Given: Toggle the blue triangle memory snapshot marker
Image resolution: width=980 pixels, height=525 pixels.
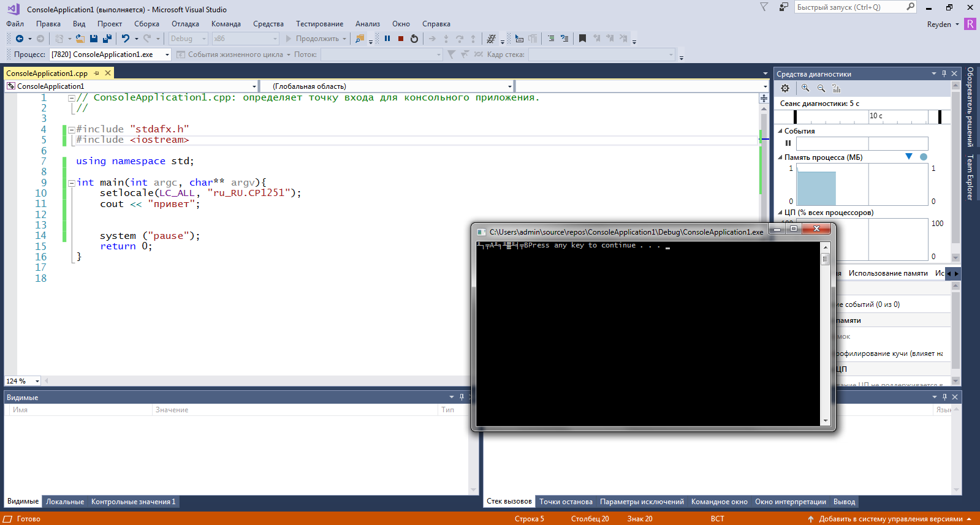Looking at the screenshot, I should [x=909, y=157].
